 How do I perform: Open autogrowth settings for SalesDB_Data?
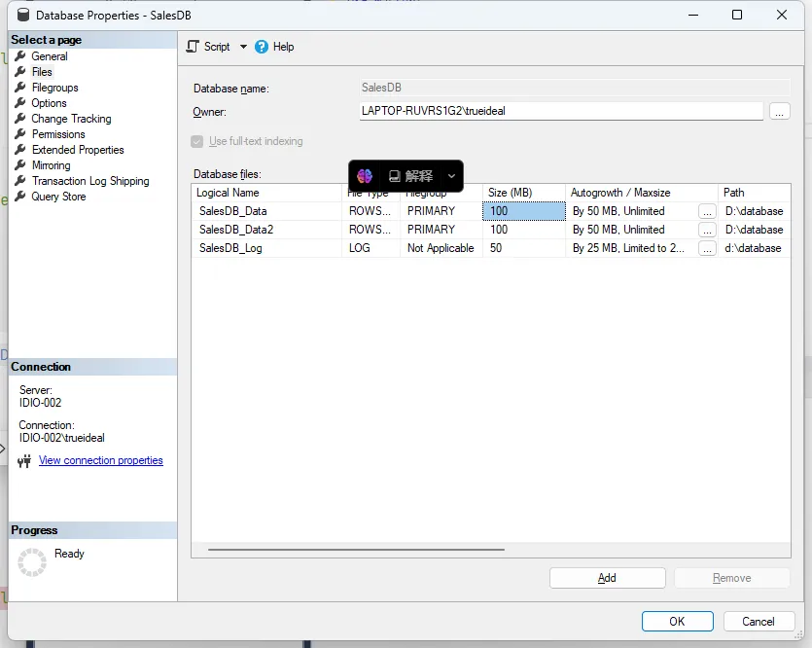[x=708, y=211]
